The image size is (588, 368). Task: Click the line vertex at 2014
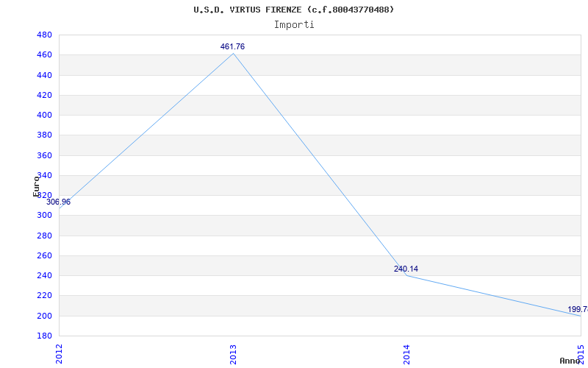point(407,275)
